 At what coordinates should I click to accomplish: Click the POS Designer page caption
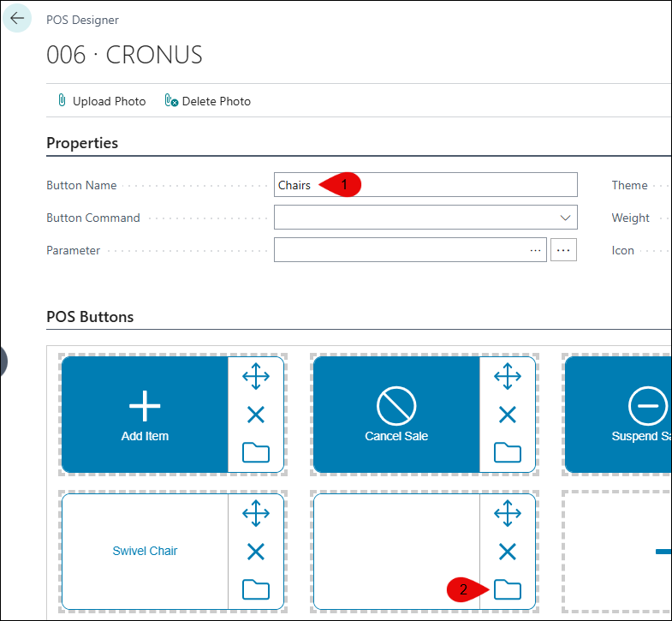click(82, 20)
